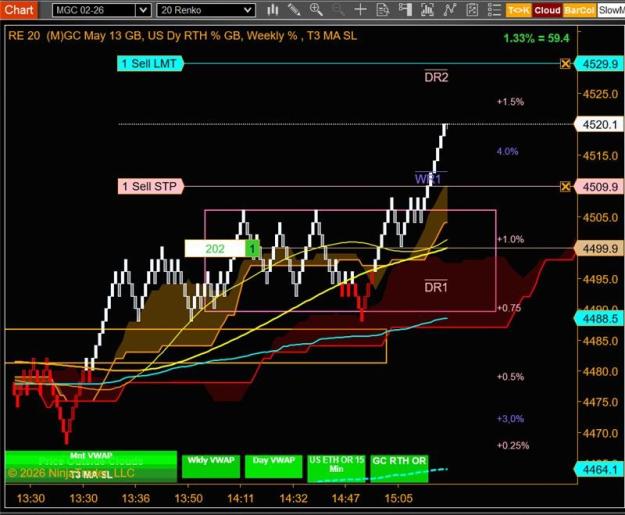Open the properties list icon
The width and height of the screenshot is (625, 515).
[x=494, y=10]
